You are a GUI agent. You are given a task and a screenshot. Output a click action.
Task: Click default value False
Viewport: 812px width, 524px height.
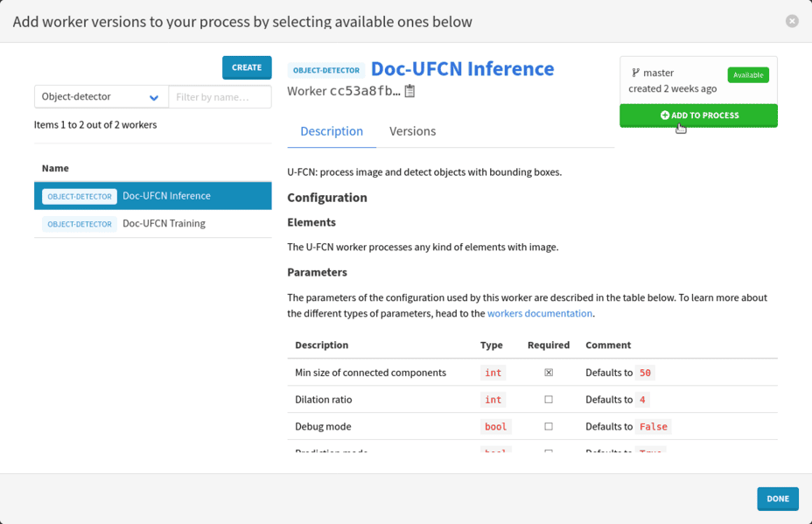(654, 427)
